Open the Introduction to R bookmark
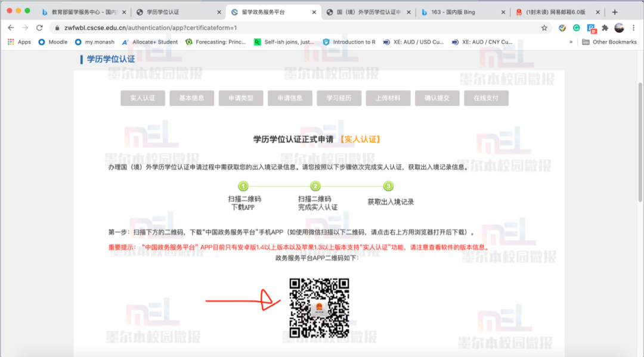 click(x=349, y=42)
